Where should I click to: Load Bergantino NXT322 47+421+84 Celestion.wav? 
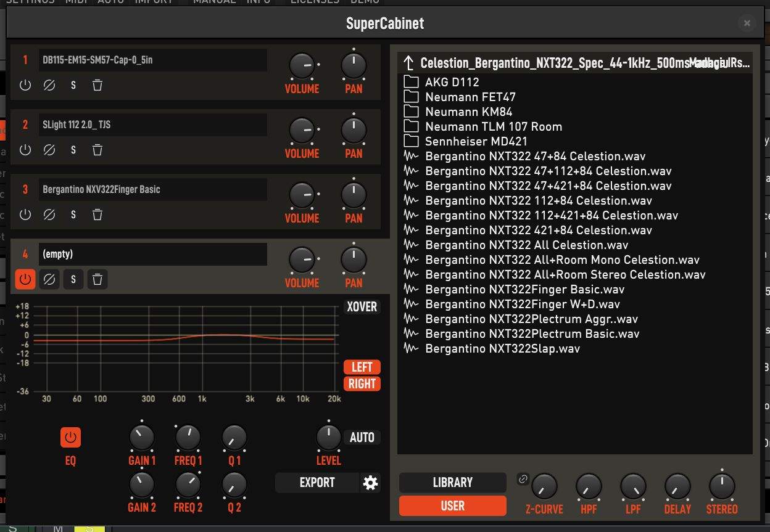[574, 186]
